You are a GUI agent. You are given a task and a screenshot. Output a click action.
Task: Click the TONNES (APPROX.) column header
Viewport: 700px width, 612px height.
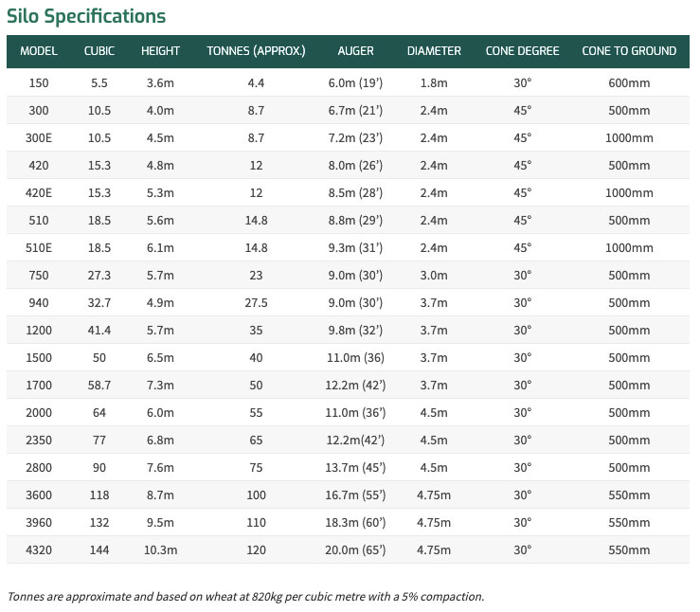(256, 51)
